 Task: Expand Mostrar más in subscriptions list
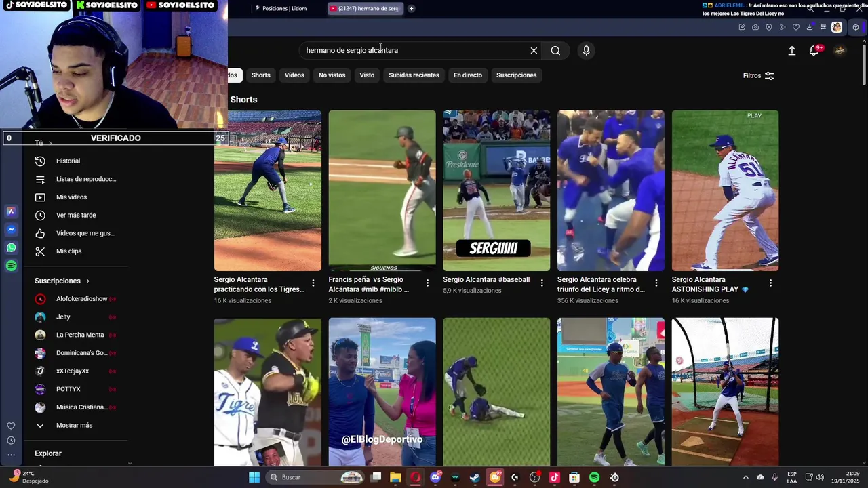tap(75, 426)
